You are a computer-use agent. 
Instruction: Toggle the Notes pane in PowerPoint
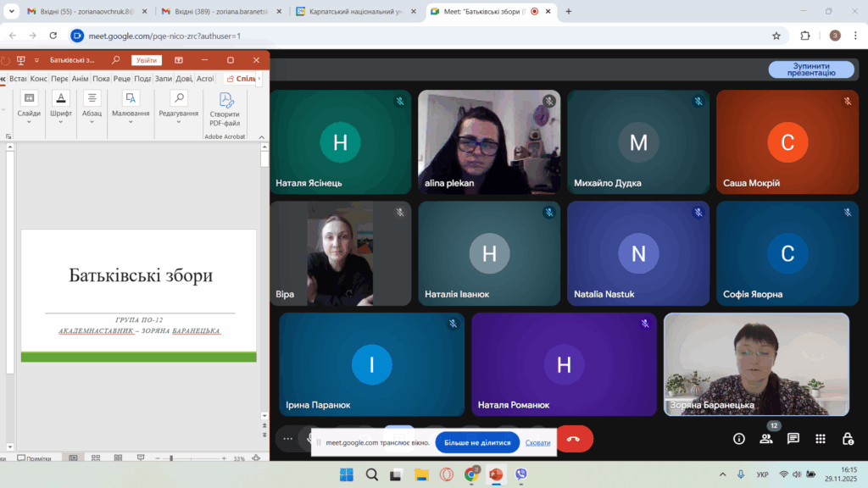point(34,458)
